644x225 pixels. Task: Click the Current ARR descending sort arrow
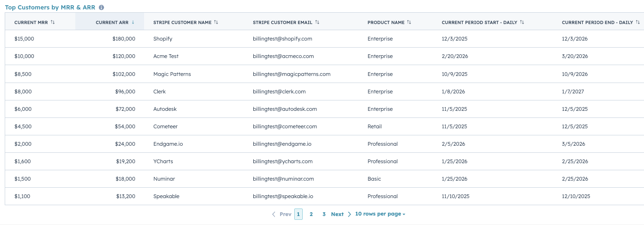pos(133,22)
